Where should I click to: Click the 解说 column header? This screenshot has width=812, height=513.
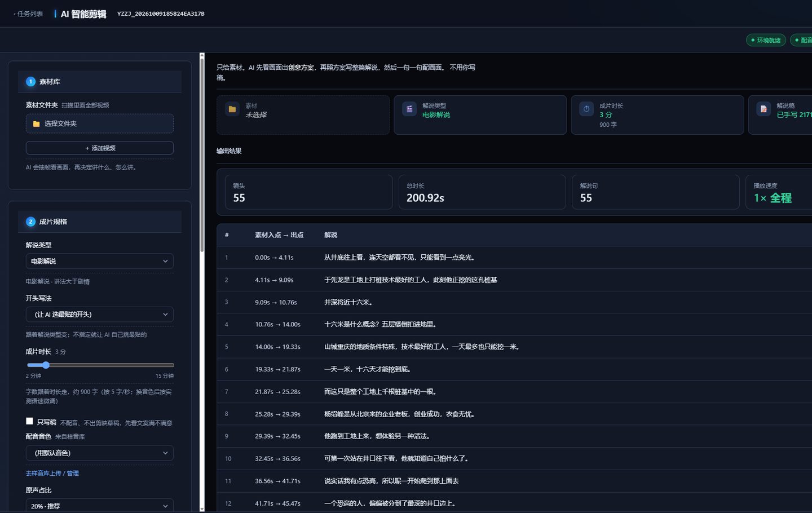(330, 235)
